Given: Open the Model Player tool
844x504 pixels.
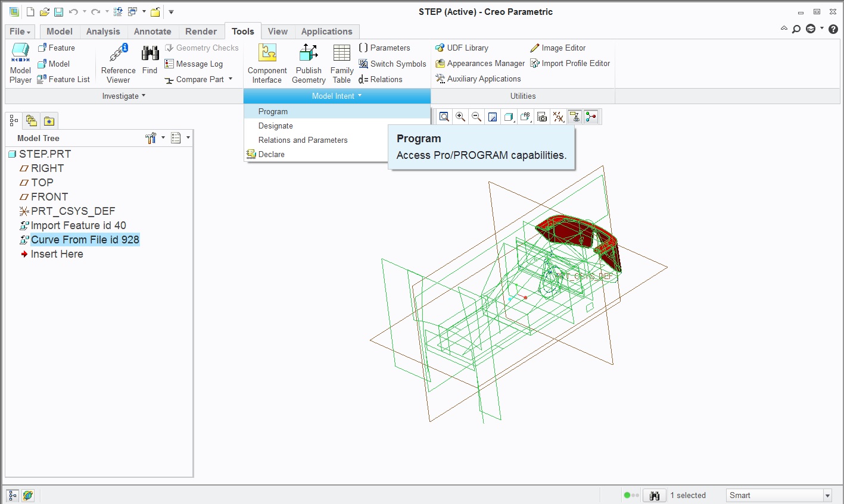Looking at the screenshot, I should [x=20, y=63].
